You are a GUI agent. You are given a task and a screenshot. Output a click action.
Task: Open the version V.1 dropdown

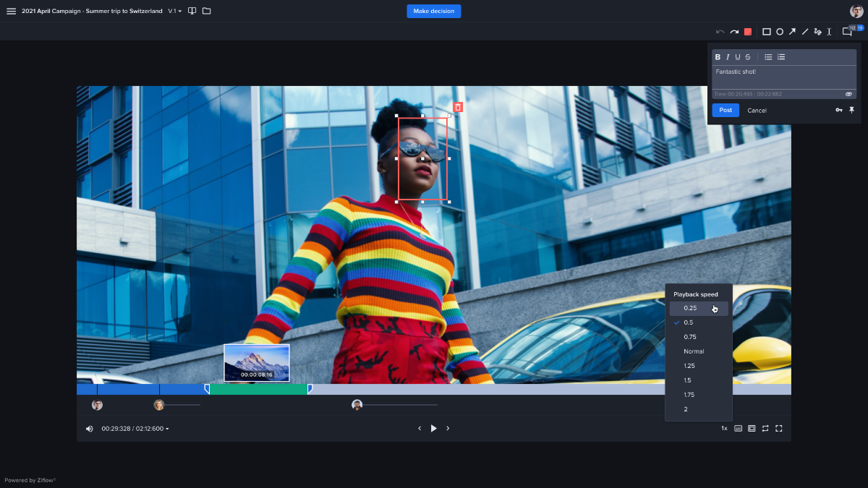pyautogui.click(x=172, y=11)
